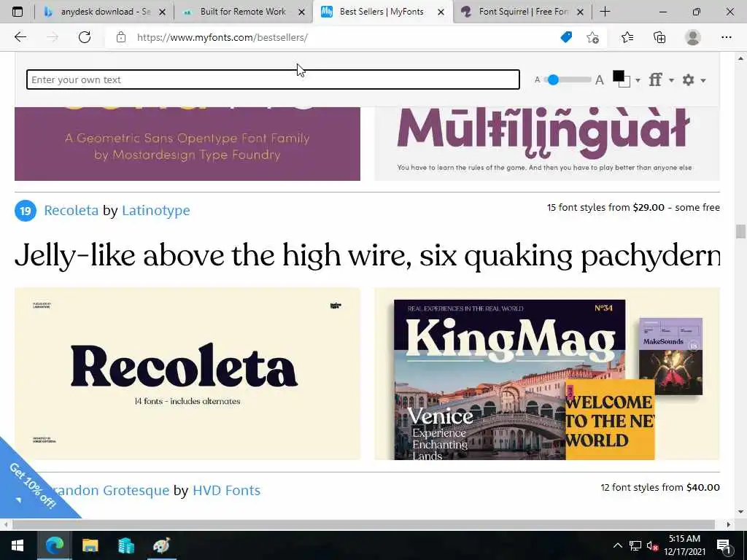Switch to anydesk download tab
Screen dimensions: 747x560
[x=105, y=12]
